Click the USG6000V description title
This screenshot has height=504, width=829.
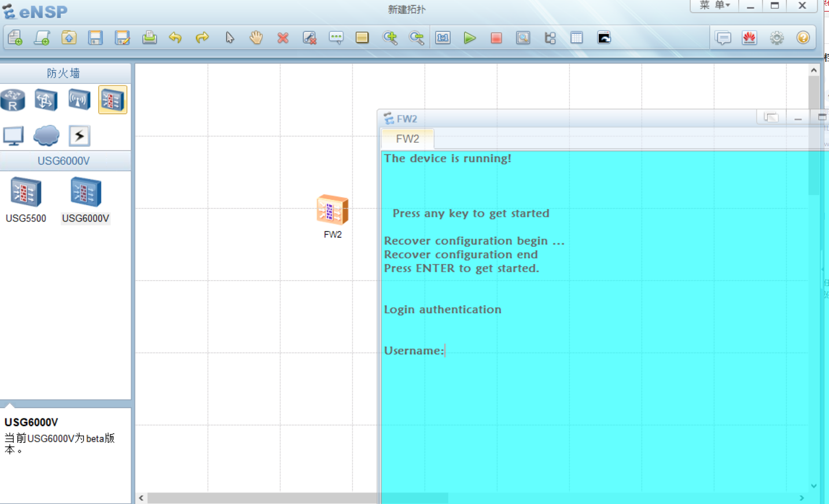[x=31, y=423]
